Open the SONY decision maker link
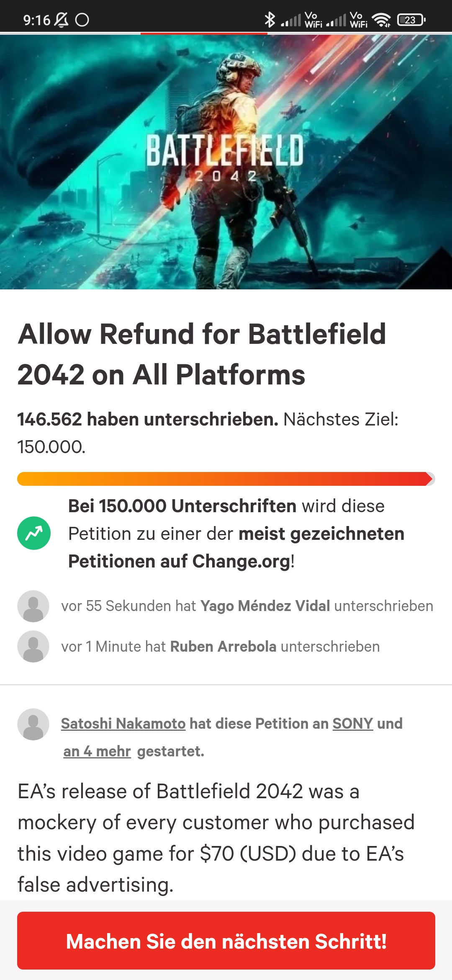This screenshot has width=452, height=980. pos(352,723)
